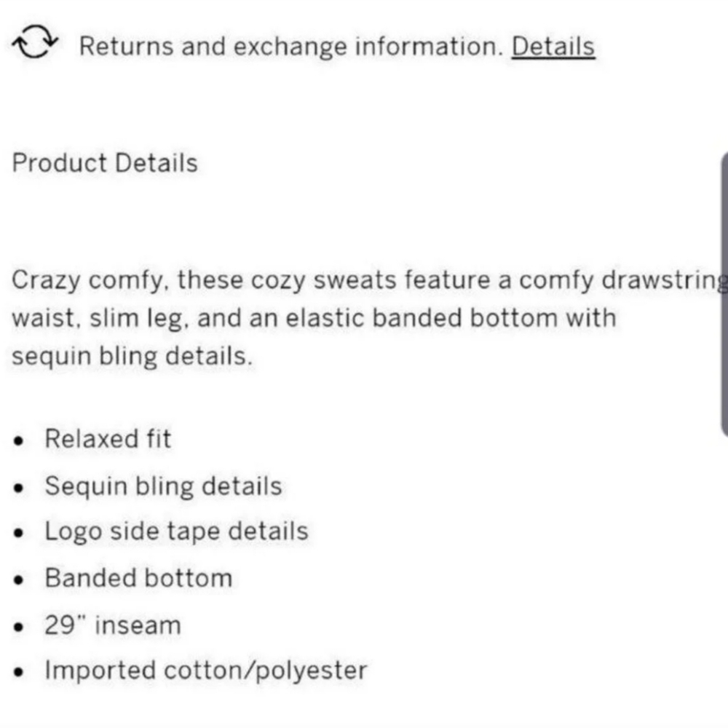Click the bullet dot beside 'Relaxed fit'
728x728 pixels.
[x=19, y=440]
